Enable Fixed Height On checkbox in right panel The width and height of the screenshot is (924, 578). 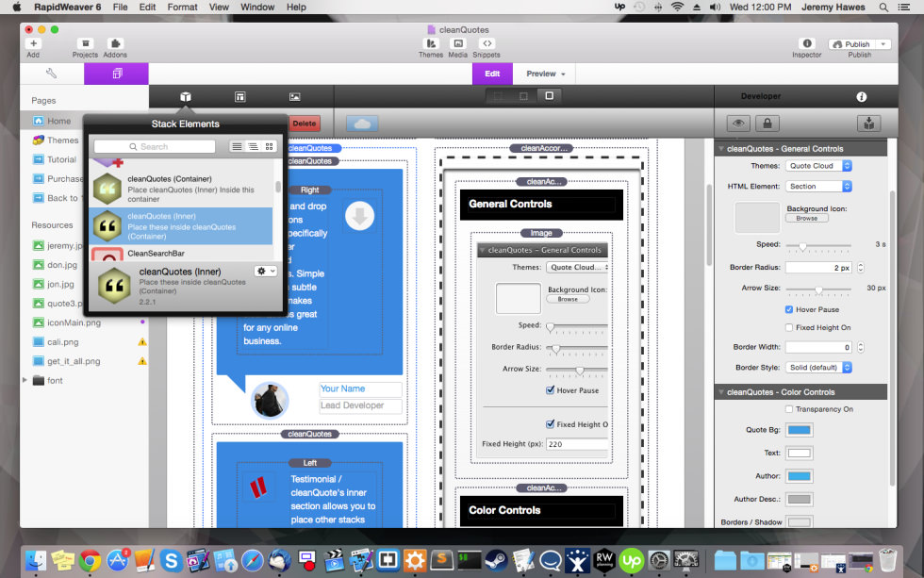coord(789,327)
